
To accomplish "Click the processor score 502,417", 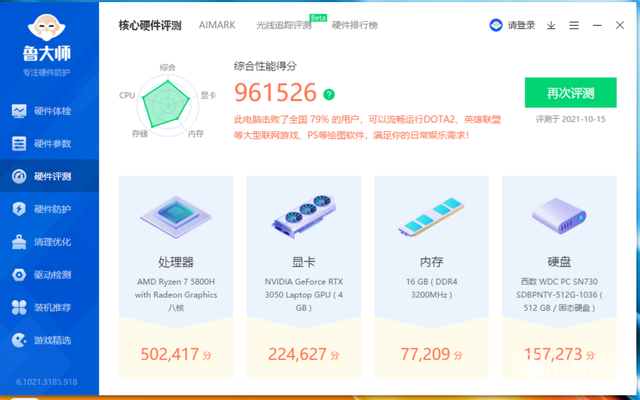I will point(170,354).
